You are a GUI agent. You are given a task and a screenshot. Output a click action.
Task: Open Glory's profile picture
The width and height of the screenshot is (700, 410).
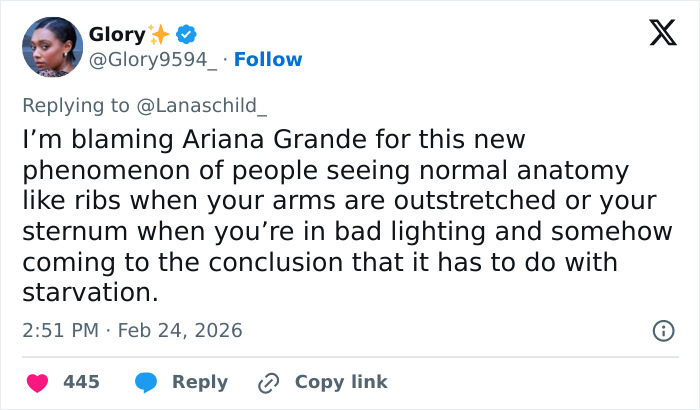click(x=51, y=47)
